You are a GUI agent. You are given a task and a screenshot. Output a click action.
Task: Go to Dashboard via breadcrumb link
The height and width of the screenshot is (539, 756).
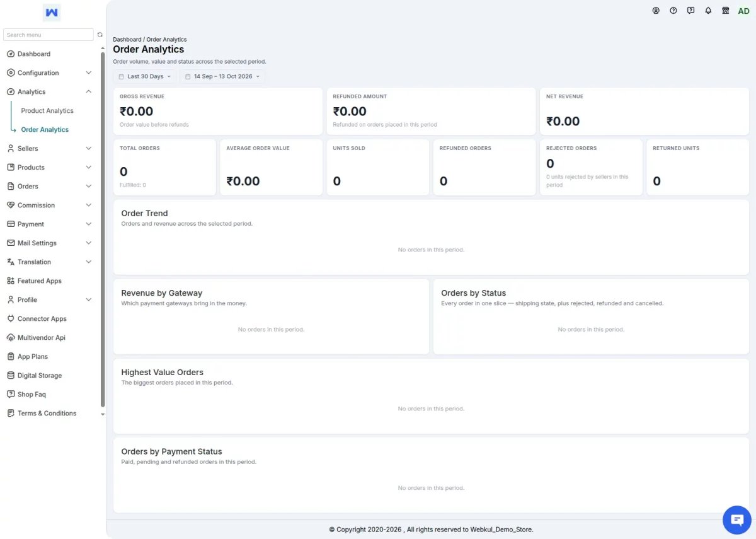pos(127,40)
